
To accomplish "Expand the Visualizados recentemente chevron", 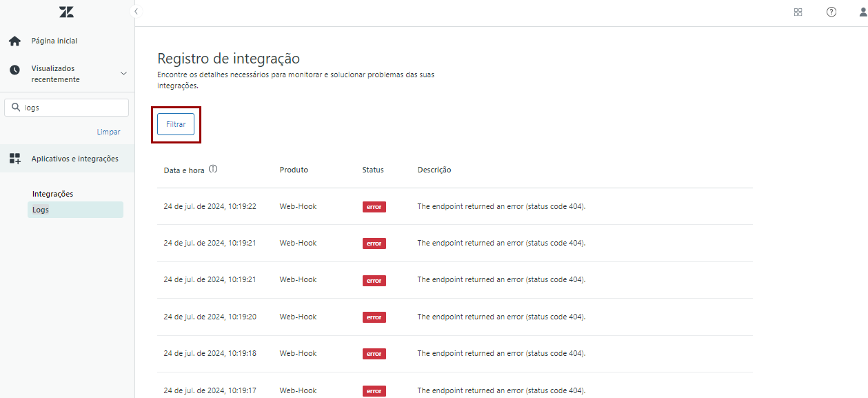I will click(123, 73).
